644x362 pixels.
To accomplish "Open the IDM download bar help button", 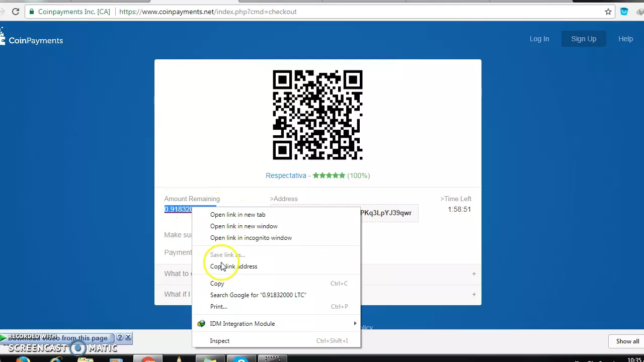I will point(120,337).
